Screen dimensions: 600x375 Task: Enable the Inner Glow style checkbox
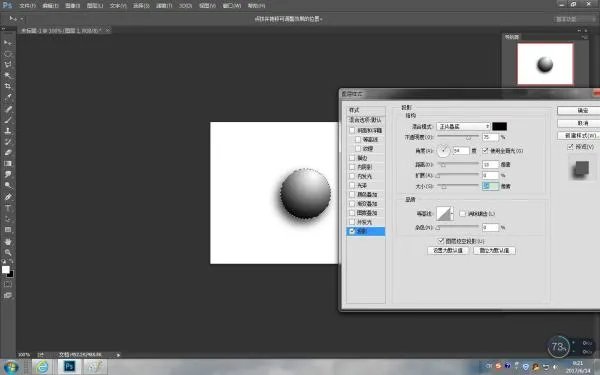352,176
